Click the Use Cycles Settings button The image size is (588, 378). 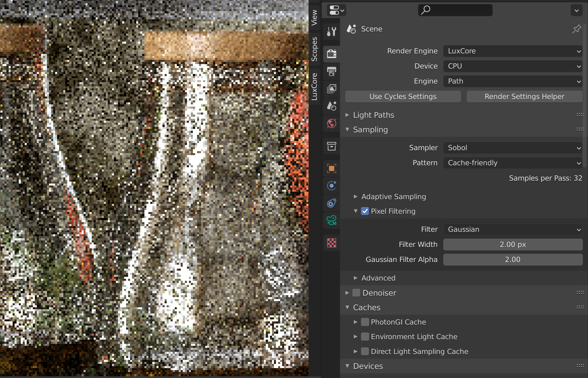[403, 96]
